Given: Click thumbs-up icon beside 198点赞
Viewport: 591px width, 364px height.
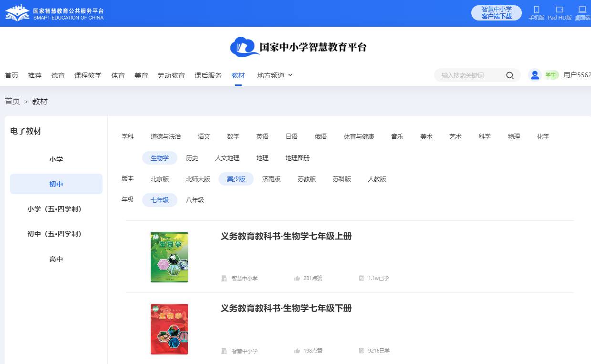Looking at the screenshot, I should click(x=297, y=351).
